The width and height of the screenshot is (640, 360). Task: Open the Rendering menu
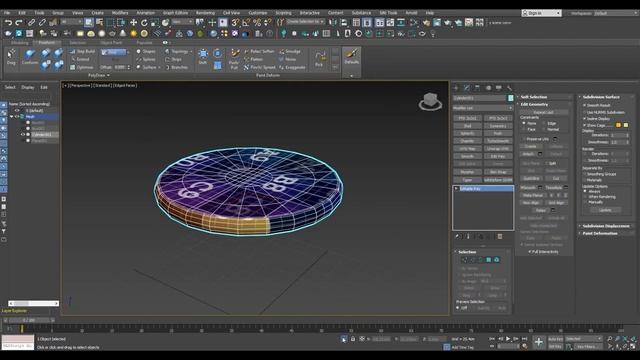[205, 13]
